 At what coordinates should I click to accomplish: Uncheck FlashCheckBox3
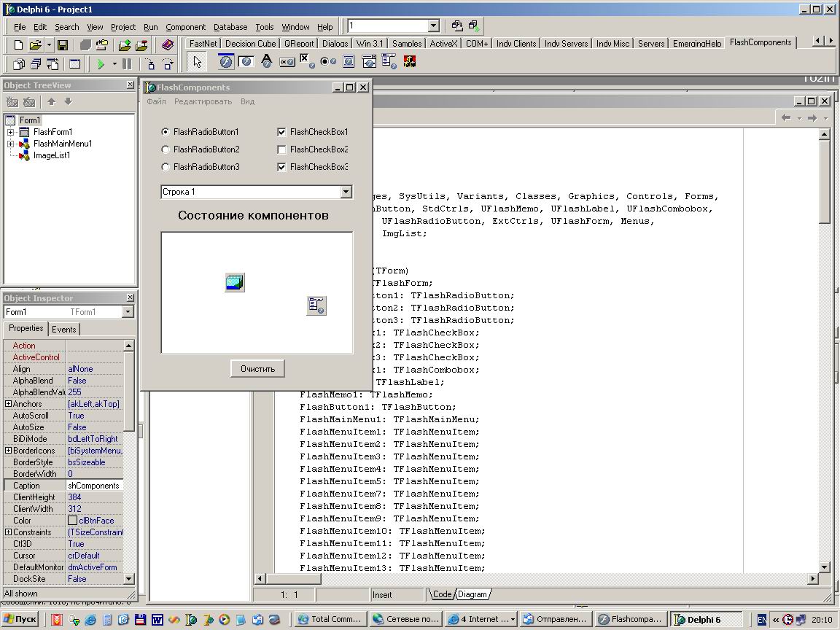[281, 167]
